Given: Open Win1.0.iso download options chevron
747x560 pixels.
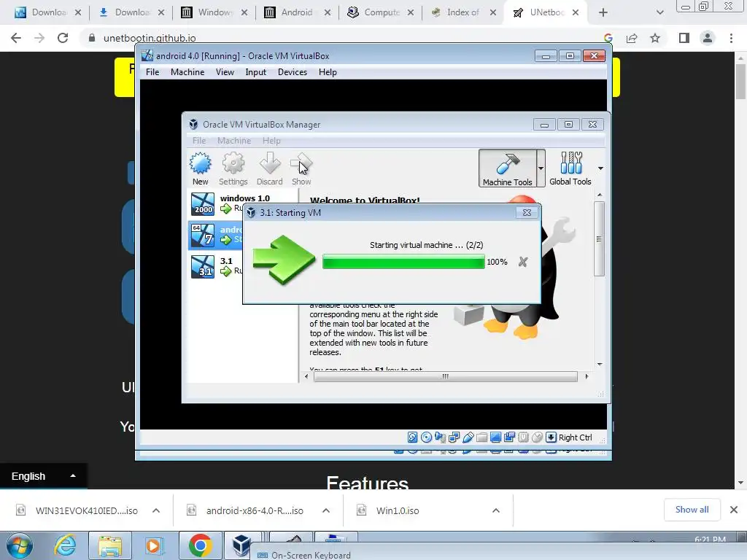Looking at the screenshot, I should [496, 510].
